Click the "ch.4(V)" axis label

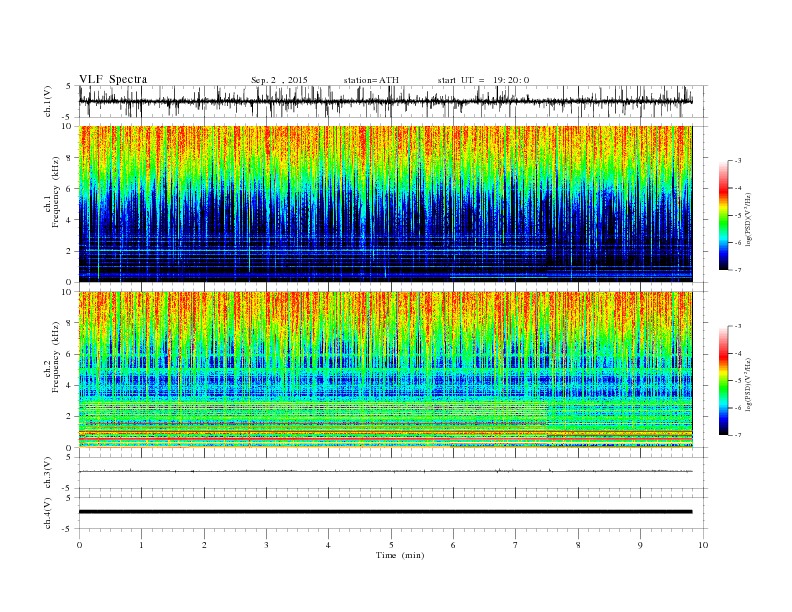(47, 513)
